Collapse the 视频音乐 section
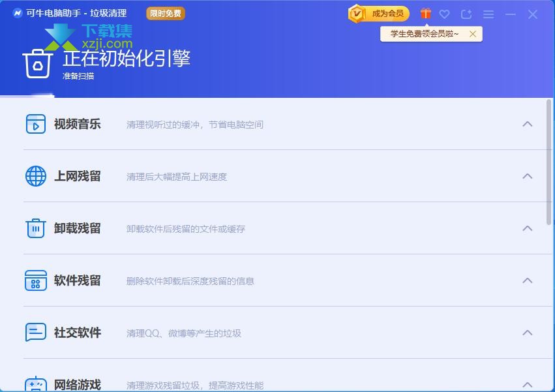Image resolution: width=555 pixels, height=392 pixels. pos(528,124)
